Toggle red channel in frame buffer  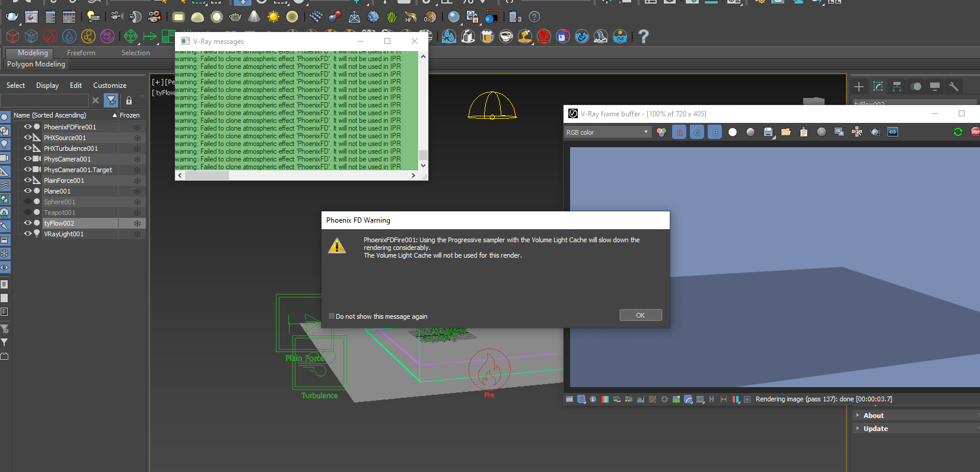tap(679, 132)
